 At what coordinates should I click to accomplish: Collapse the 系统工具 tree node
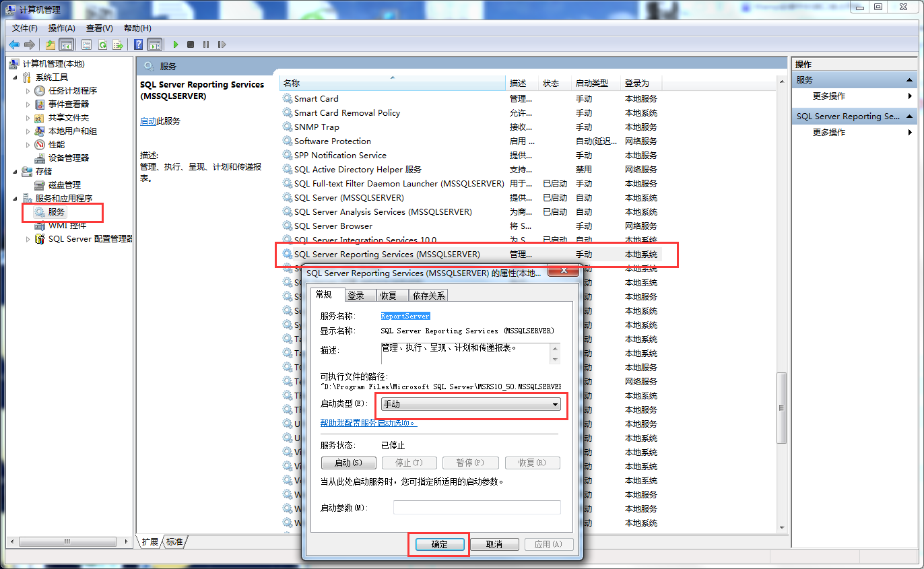[x=15, y=77]
